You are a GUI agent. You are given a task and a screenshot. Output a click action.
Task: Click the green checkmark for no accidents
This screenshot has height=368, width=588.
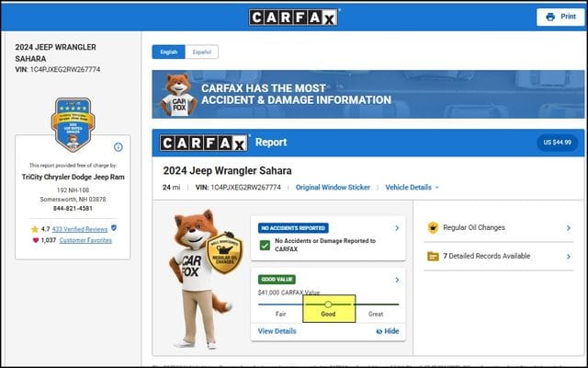(265, 246)
